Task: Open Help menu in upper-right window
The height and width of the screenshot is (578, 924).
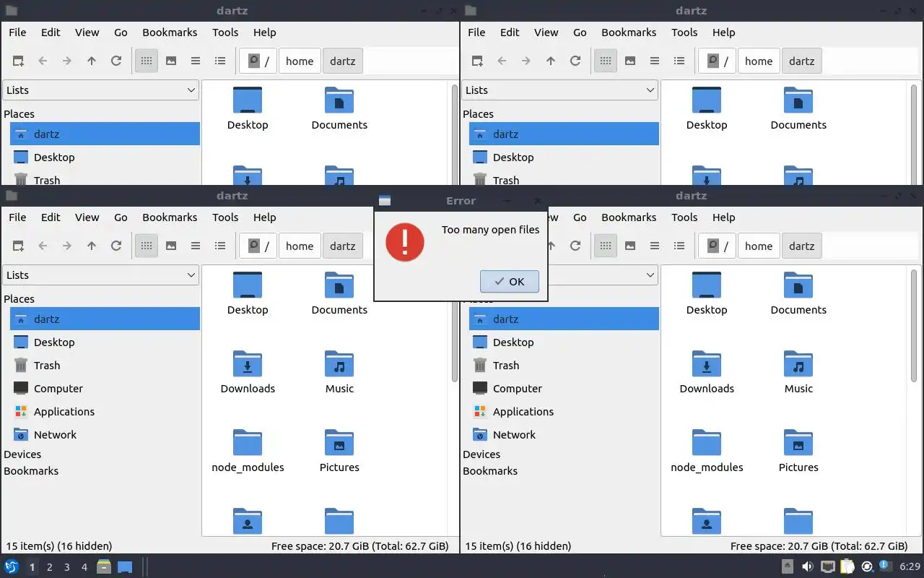Action: point(723,33)
